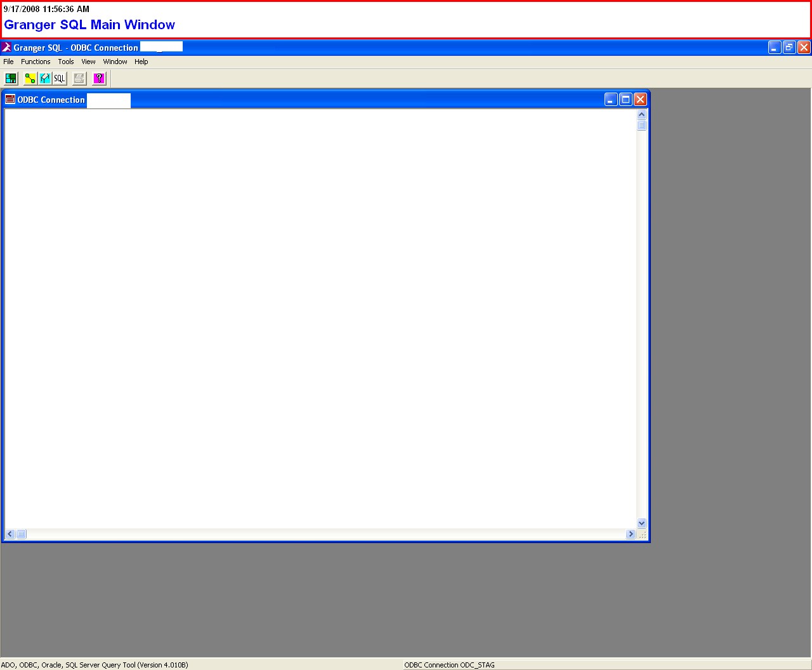This screenshot has height=670, width=812.
Task: Open the View menu
Action: tap(88, 62)
